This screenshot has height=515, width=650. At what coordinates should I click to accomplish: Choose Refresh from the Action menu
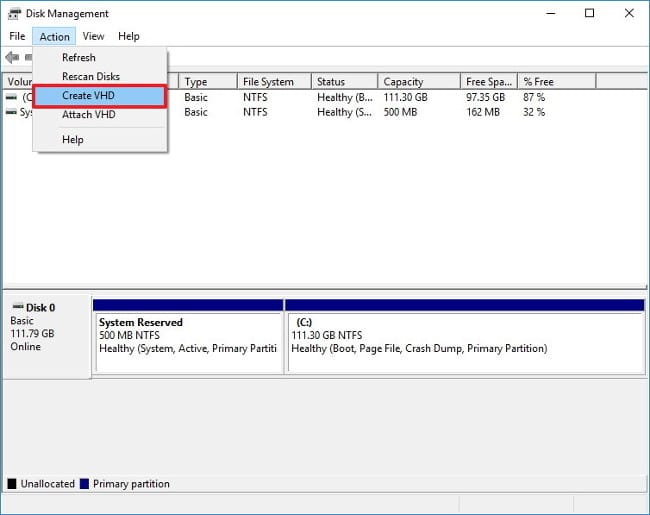pos(100,58)
